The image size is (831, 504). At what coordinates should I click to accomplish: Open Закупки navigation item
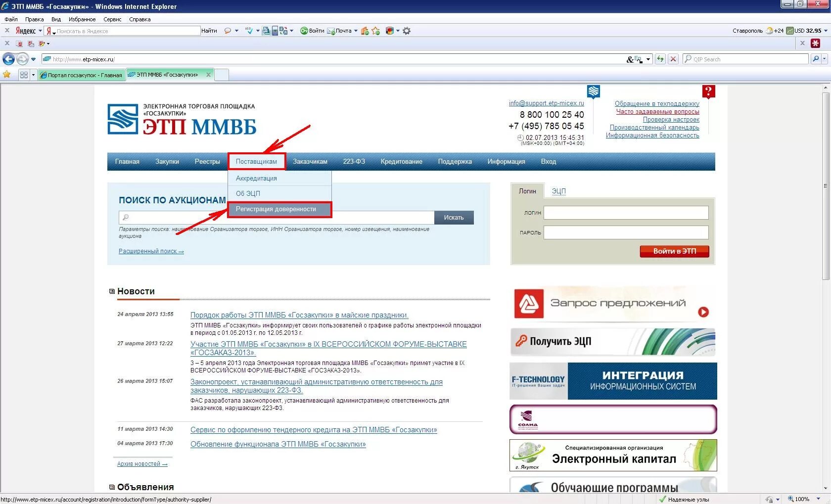tap(167, 161)
